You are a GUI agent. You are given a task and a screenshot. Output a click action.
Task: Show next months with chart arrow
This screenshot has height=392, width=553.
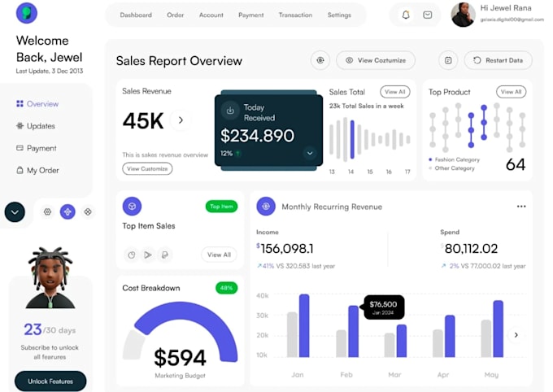pos(516,335)
